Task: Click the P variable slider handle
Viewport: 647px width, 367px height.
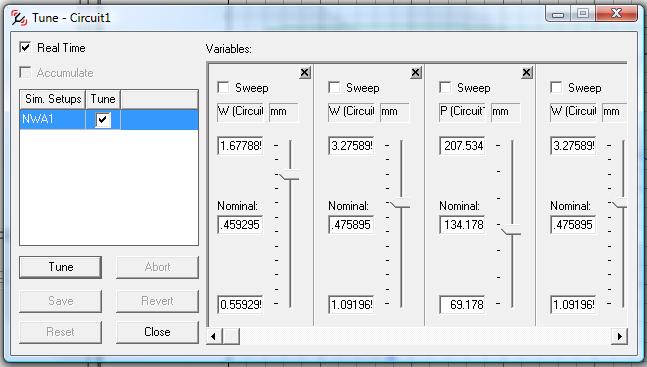Action: tap(511, 231)
